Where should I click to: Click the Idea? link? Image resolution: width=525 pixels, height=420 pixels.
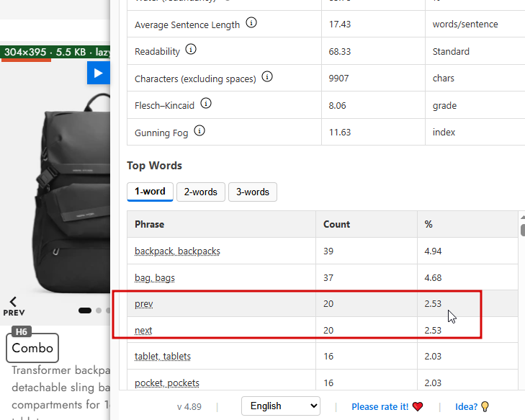(466, 406)
